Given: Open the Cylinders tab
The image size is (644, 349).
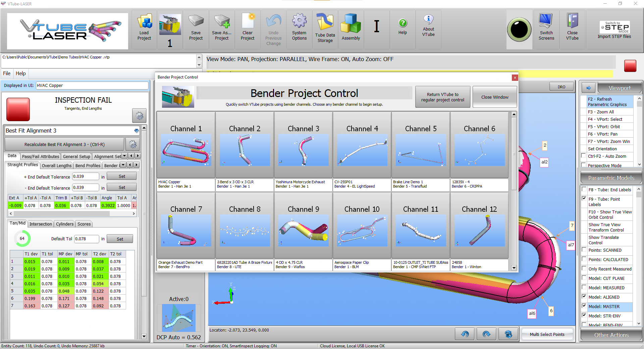Looking at the screenshot, I should pyautogui.click(x=65, y=224).
